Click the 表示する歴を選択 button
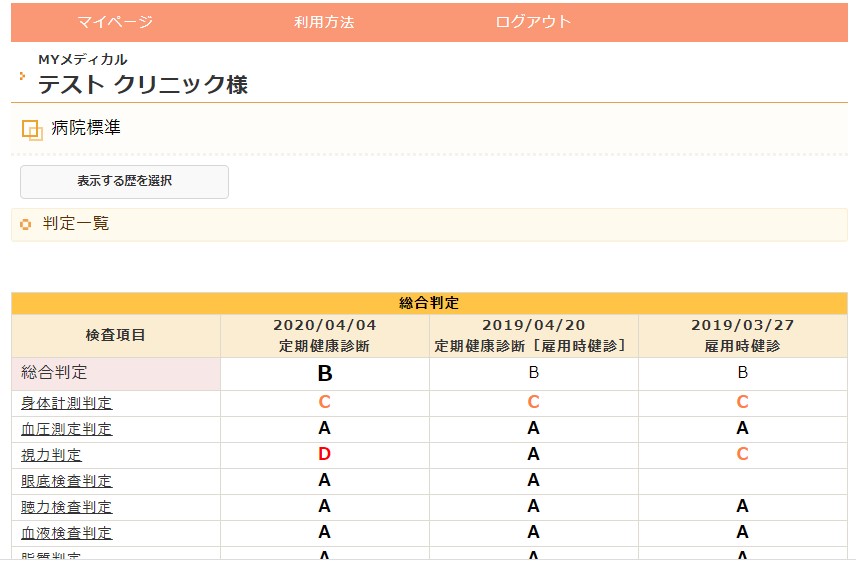This screenshot has height=561, width=856. [125, 182]
